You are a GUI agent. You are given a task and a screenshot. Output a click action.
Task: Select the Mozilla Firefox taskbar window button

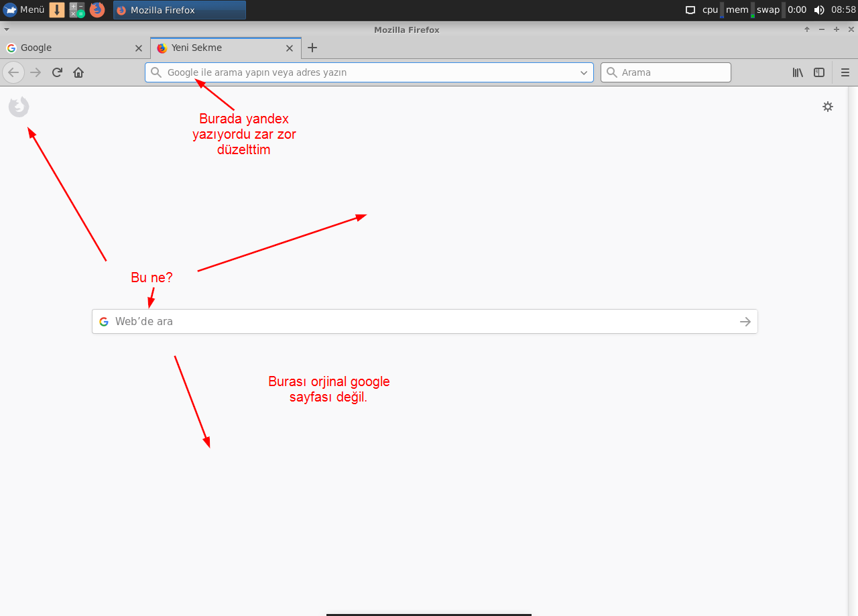179,10
